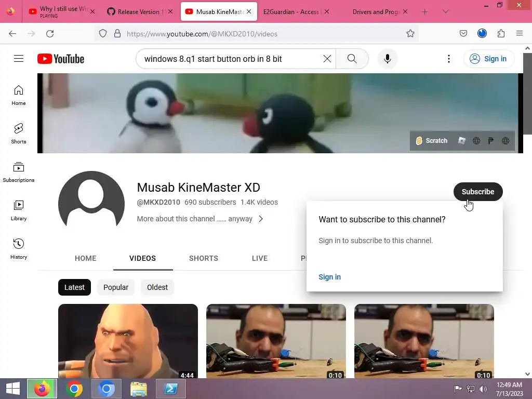Click Sign in inside the subscribe popup
Screen dimensions: 532x399
coord(329,277)
